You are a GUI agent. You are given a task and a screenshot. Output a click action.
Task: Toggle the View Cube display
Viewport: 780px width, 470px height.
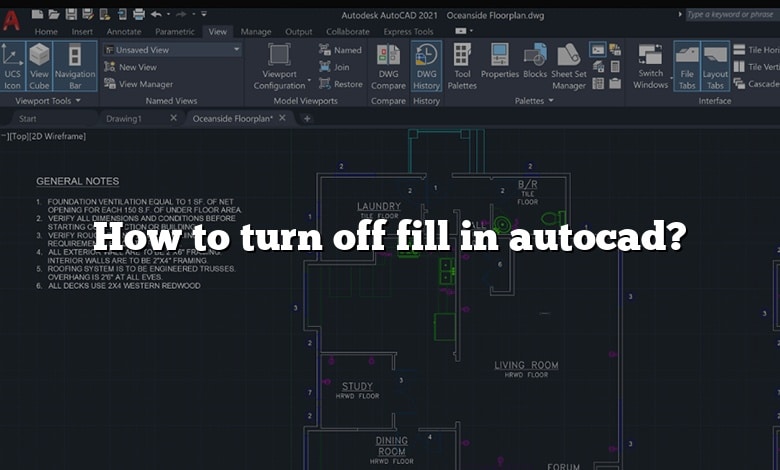click(x=39, y=66)
